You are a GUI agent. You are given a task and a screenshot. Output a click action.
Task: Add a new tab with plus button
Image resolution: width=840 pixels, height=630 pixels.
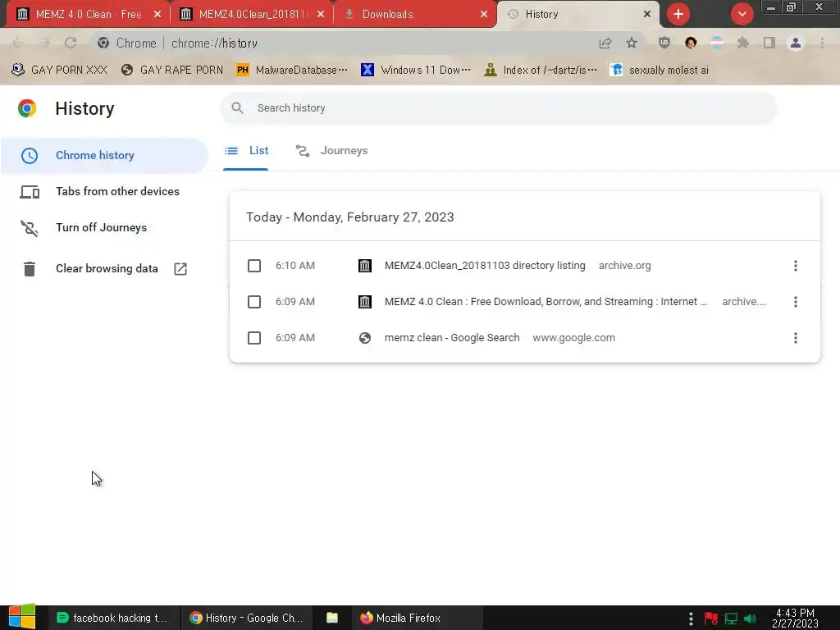point(678,14)
